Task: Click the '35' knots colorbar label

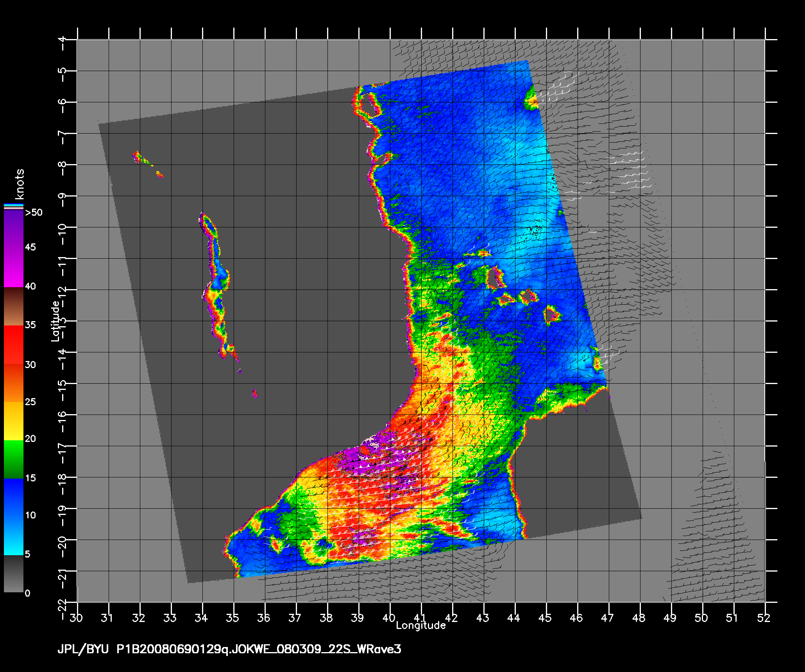Action: [30, 325]
